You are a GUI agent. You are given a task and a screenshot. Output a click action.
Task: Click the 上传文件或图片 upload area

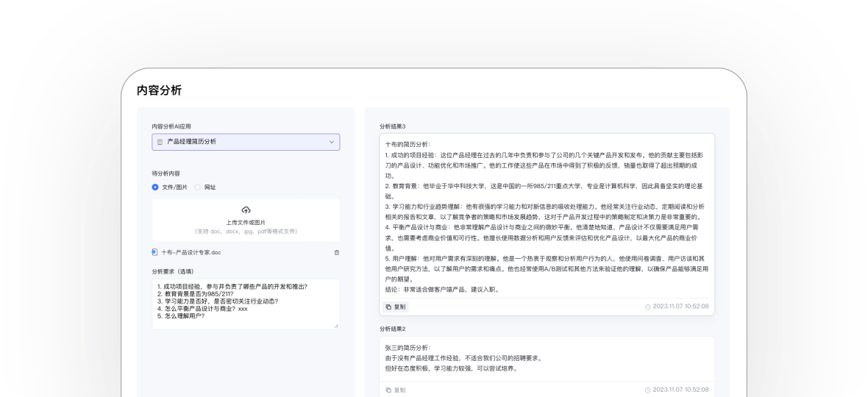tap(246, 222)
